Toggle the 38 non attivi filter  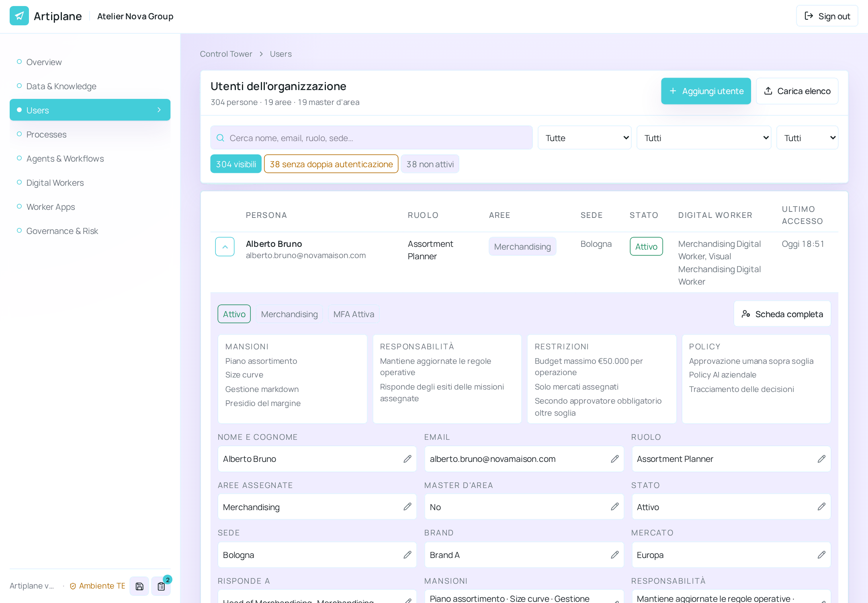[x=430, y=164]
